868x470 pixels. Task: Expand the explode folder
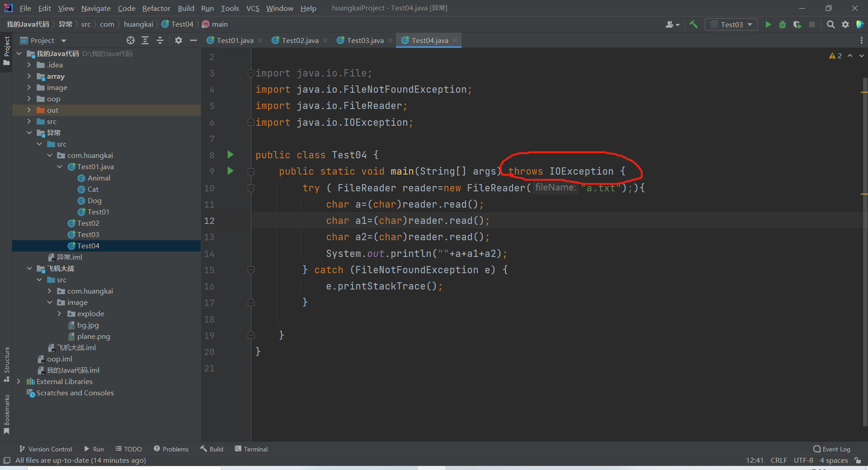[60, 314]
